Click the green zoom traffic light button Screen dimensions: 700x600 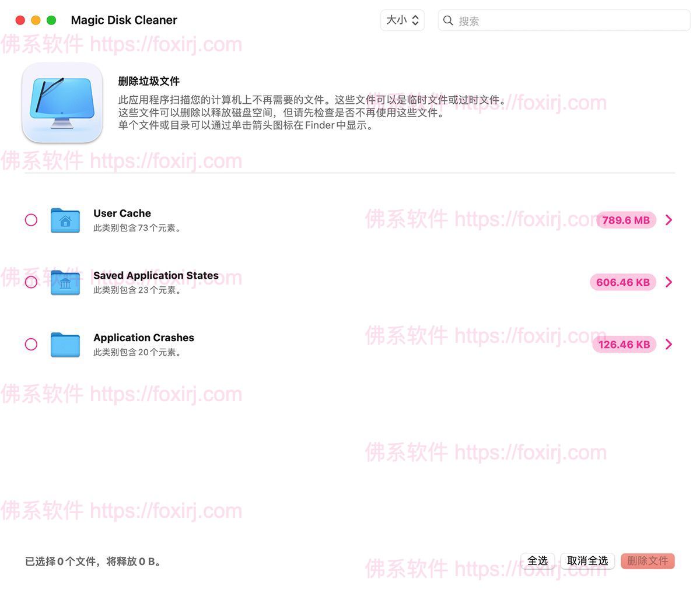coord(51,19)
